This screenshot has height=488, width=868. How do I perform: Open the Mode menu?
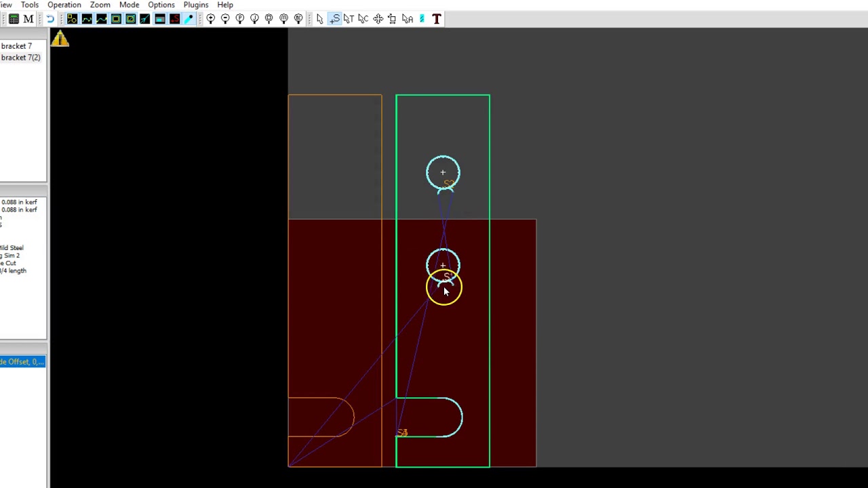(129, 5)
